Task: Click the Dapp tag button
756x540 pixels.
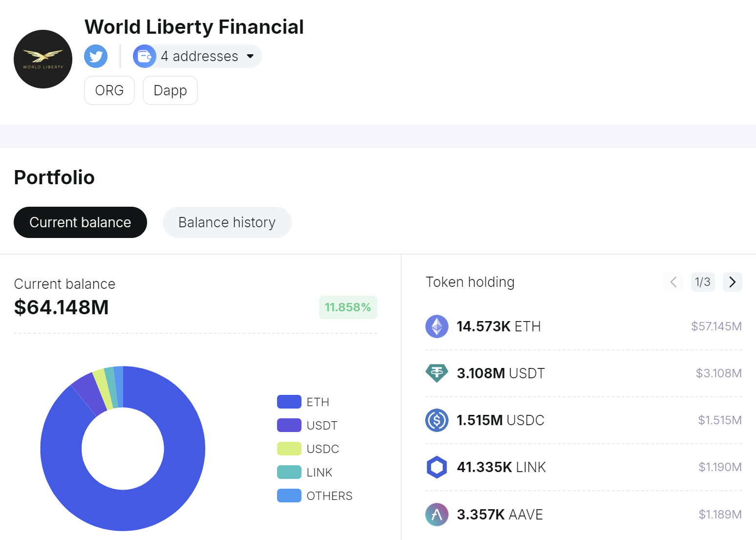Action: 170,90
